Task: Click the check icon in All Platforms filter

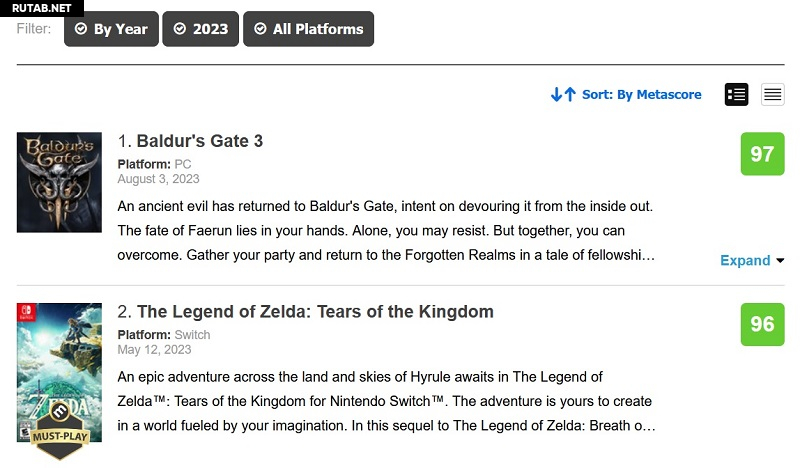Action: click(259, 29)
